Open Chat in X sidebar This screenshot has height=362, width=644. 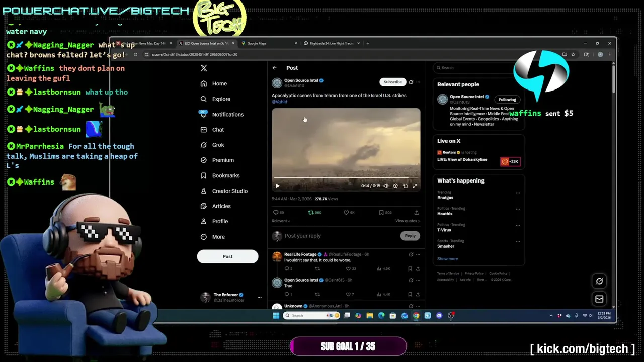pos(212,130)
